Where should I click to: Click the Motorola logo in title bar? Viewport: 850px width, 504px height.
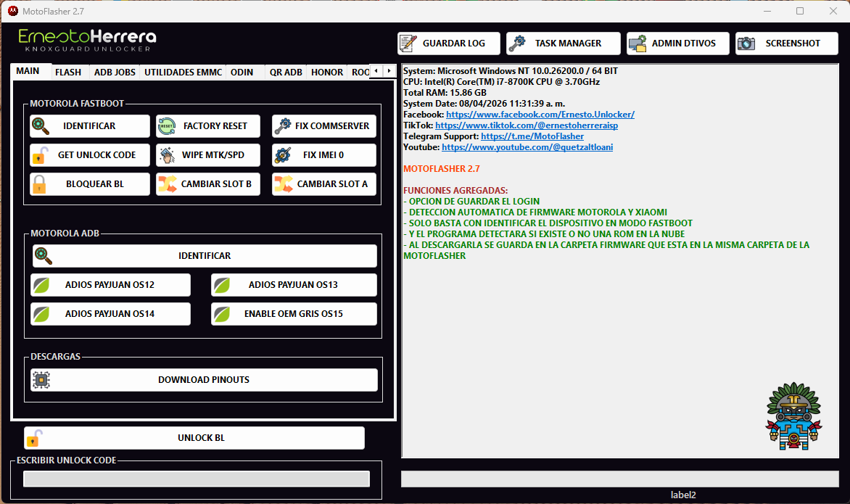(x=13, y=11)
